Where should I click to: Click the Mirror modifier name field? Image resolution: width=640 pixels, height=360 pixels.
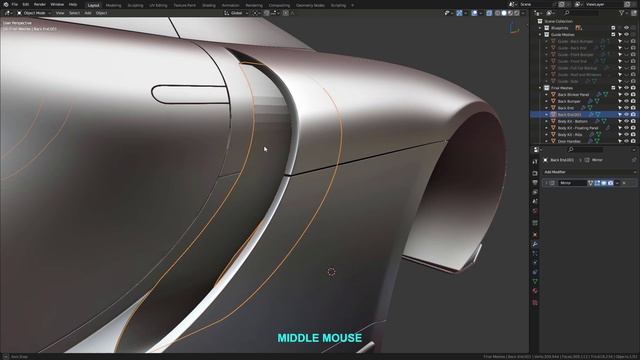pos(572,183)
